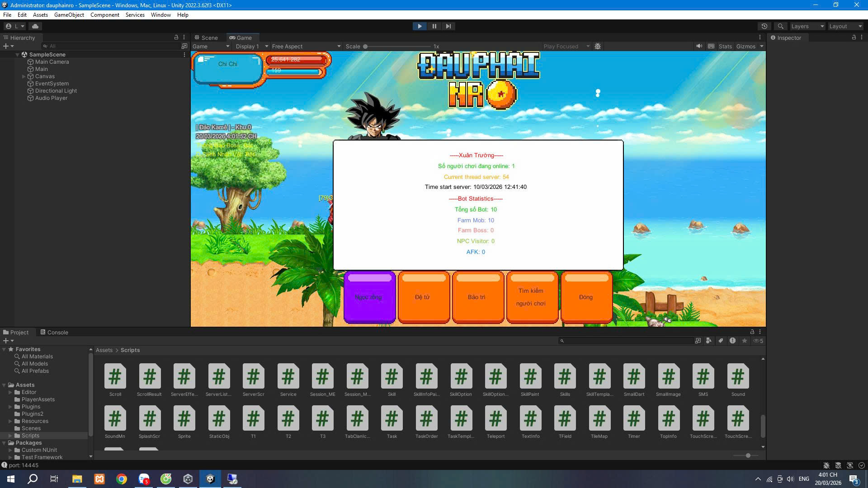Open the cloud services icon
This screenshot has width=868, height=488.
(x=35, y=26)
